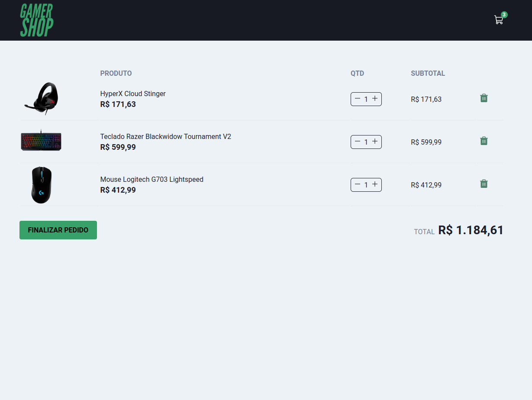Screen dimensions: 532x400
Task: Increase Mouse Logitech G703 quantity
Action: (x=375, y=184)
